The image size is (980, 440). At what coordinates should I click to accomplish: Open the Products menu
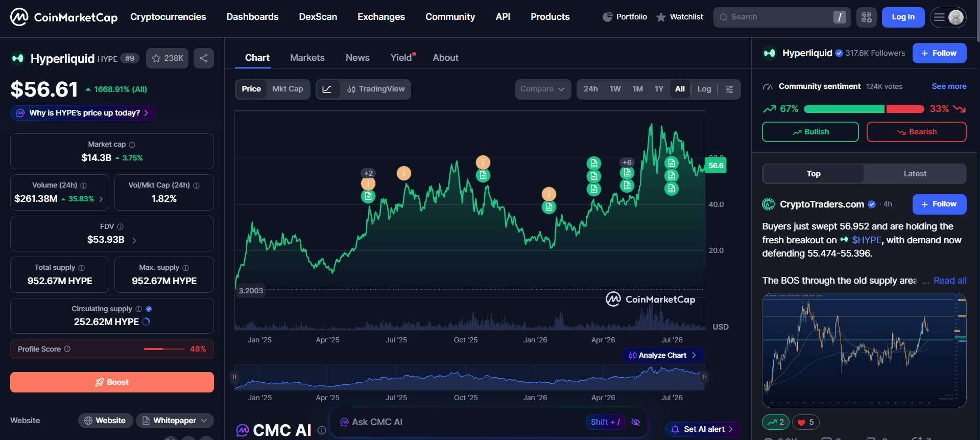pyautogui.click(x=550, y=17)
